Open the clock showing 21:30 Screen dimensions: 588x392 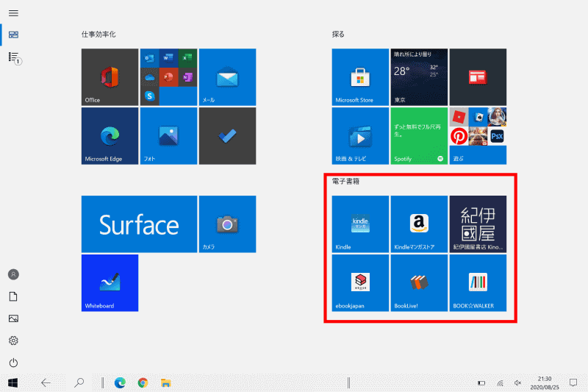pyautogui.click(x=545, y=383)
